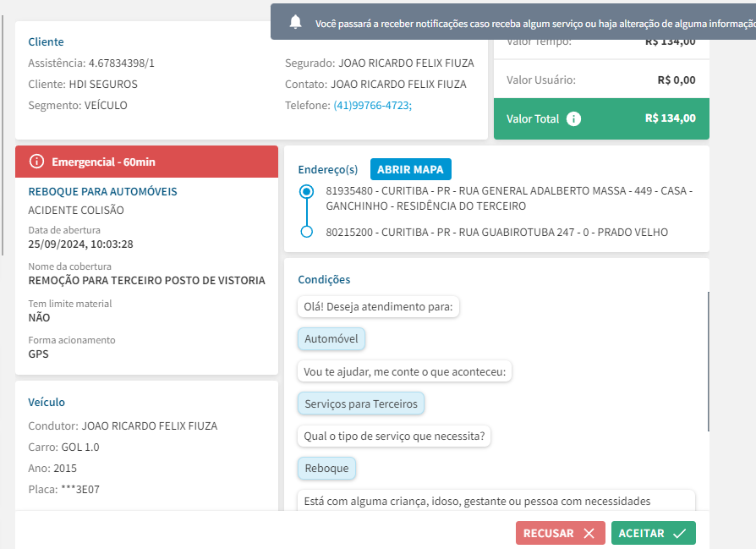Click the date 25/09/2024, 10:03:28
Viewport: 756px width, 549px height.
[80, 244]
